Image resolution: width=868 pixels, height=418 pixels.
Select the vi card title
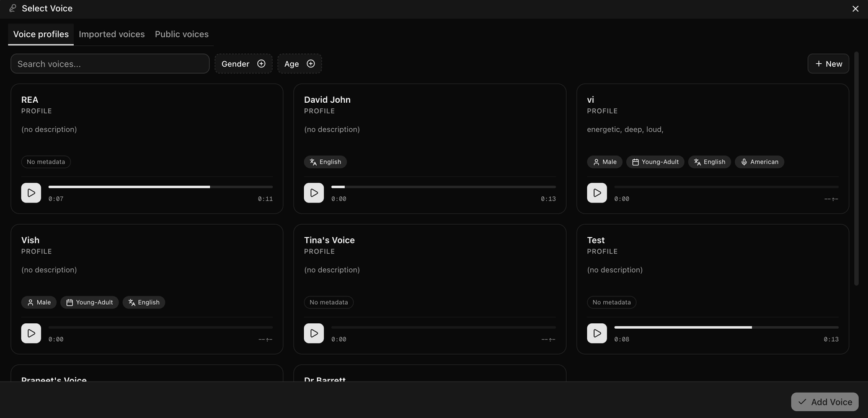tap(591, 100)
